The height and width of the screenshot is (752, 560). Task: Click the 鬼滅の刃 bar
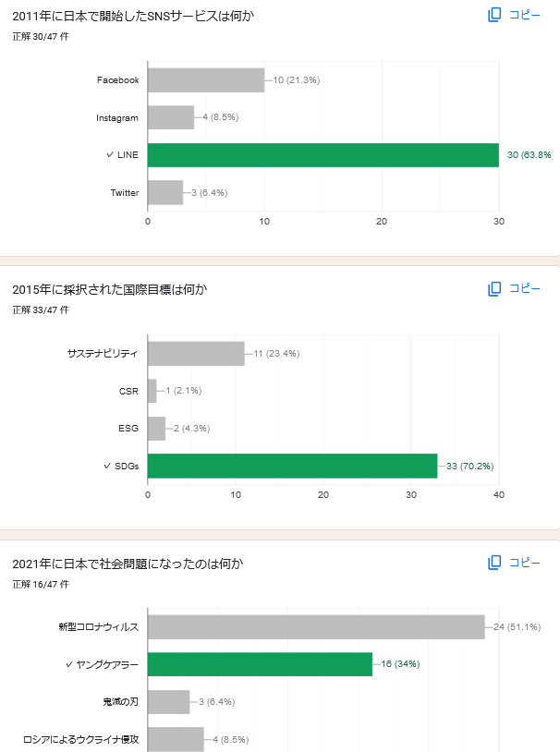[168, 701]
